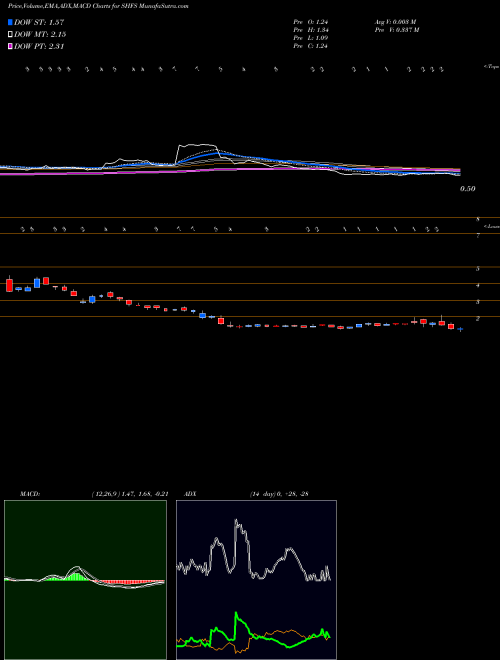Image resolution: width=500 pixels, height=660 pixels.
Task: Open the dark blue ADX indicator chart panel
Action: pyautogui.click(x=256, y=580)
